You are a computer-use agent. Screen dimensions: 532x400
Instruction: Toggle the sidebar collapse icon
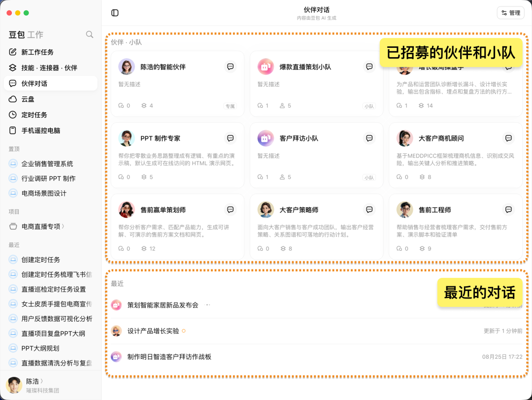[x=115, y=13]
